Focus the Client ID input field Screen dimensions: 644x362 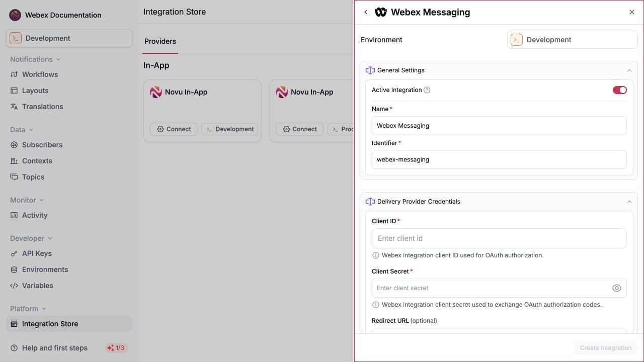499,238
